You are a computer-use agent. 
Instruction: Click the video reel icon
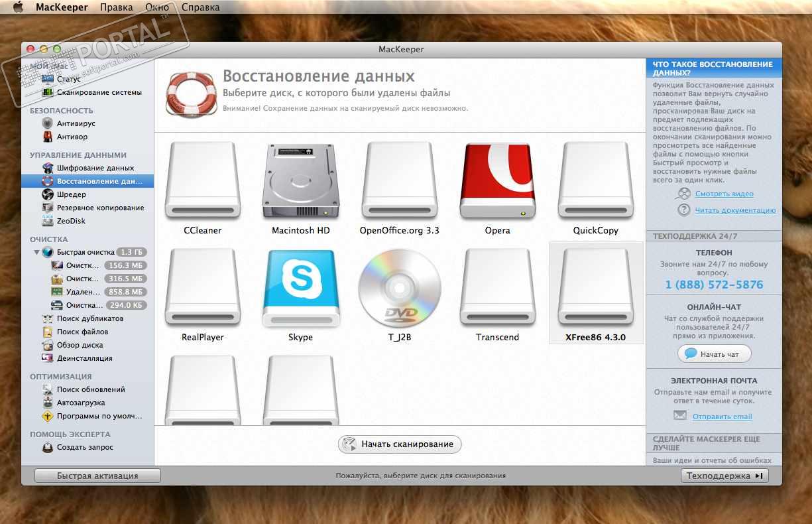pyautogui.click(x=683, y=194)
